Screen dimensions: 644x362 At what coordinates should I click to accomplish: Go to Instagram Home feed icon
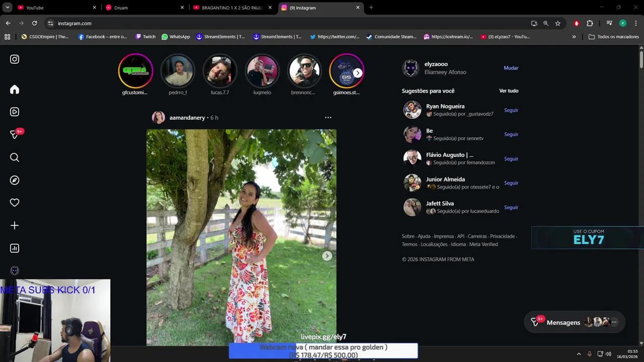[15, 89]
